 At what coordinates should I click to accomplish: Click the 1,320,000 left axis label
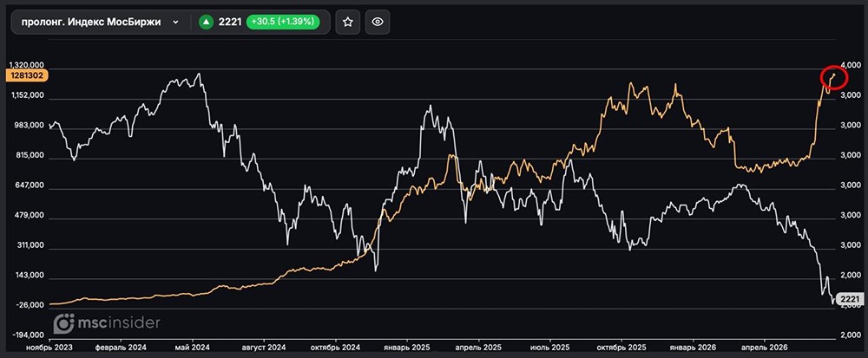[x=26, y=65]
